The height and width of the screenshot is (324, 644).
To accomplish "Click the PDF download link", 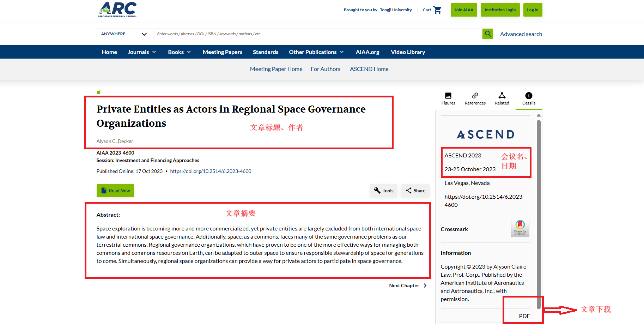I will 524,316.
